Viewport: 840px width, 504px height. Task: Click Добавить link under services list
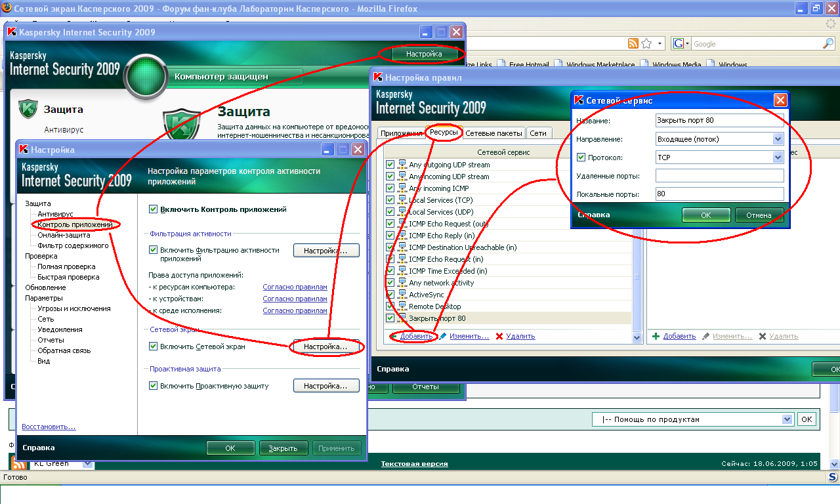[x=417, y=336]
